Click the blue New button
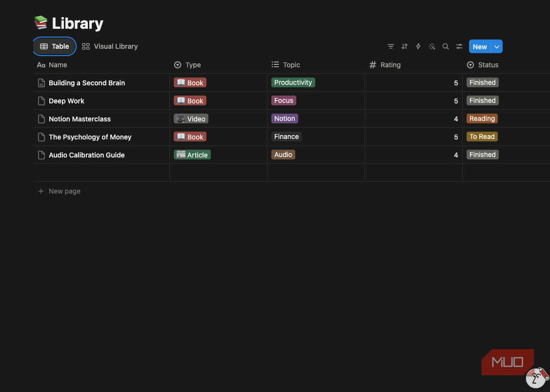This screenshot has height=392, width=550. coord(480,47)
